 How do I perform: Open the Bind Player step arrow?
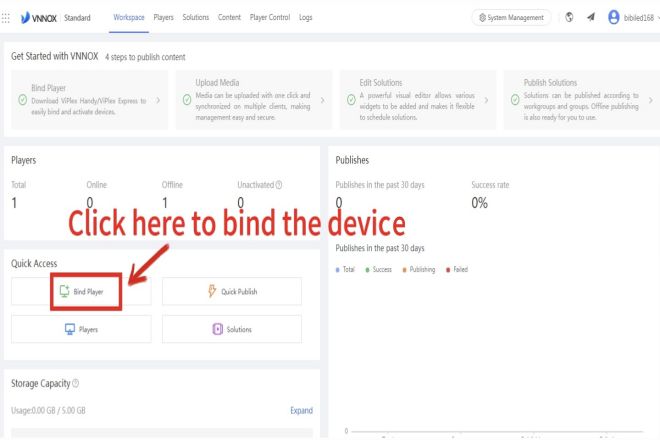tap(158, 100)
